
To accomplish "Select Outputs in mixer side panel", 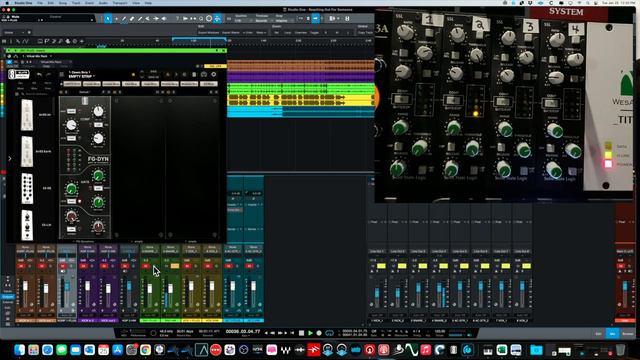I will (x=8, y=297).
